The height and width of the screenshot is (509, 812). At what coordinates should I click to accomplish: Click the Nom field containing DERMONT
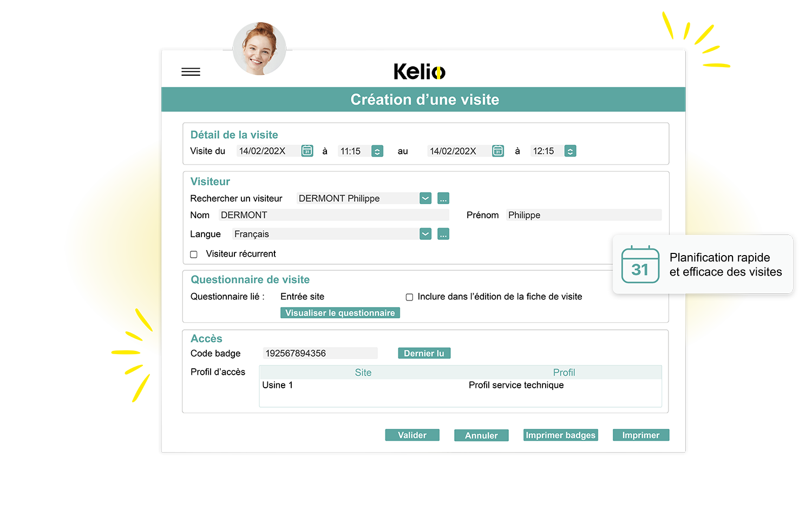(x=334, y=215)
